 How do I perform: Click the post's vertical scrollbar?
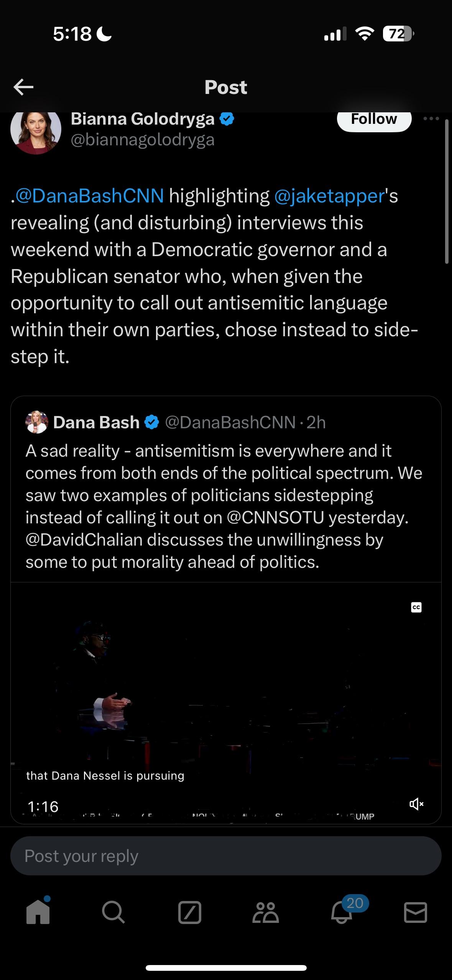(447, 192)
